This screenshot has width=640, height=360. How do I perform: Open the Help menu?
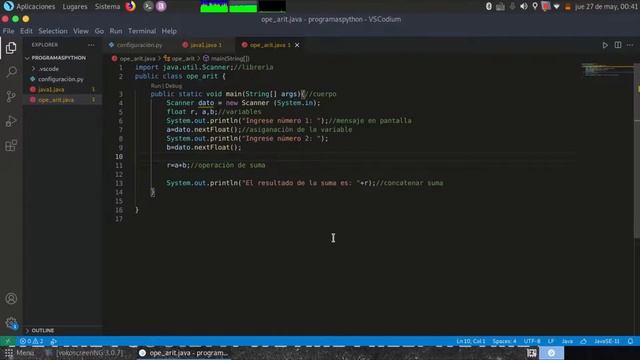click(169, 31)
